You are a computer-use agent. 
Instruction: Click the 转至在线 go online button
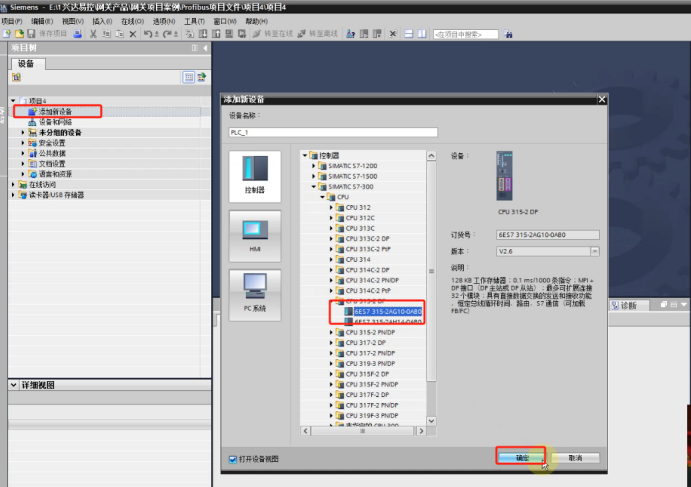click(x=273, y=34)
